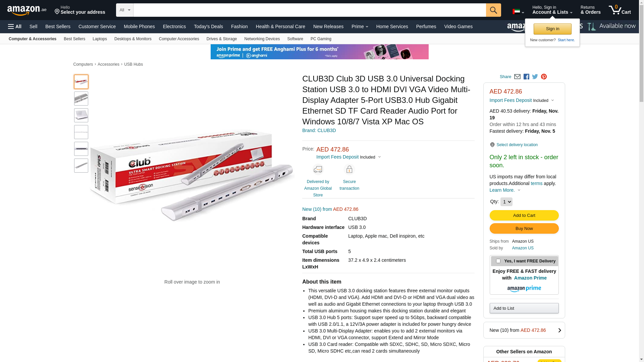644x362 pixels.
Task: Open the search category All dropdown
Action: point(125,10)
